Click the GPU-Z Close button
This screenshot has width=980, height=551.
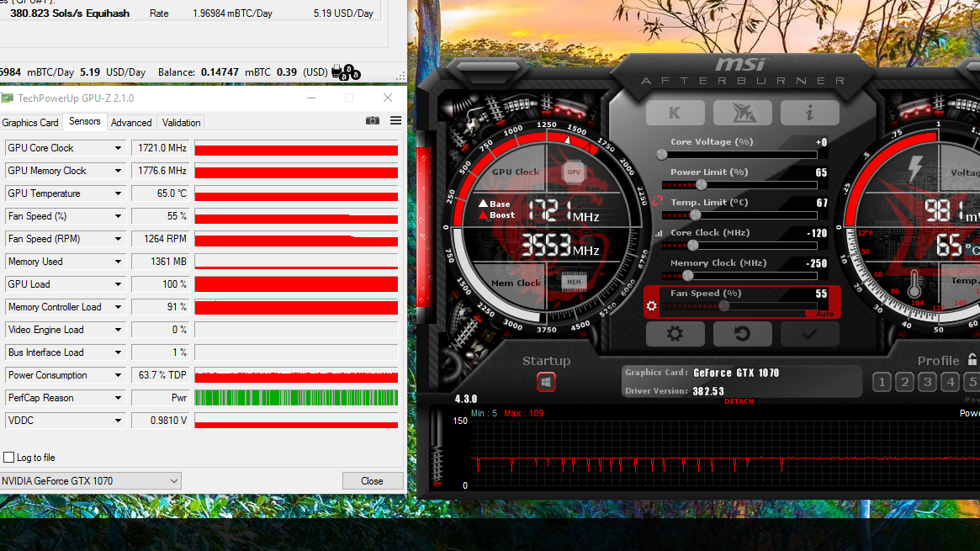tap(372, 481)
